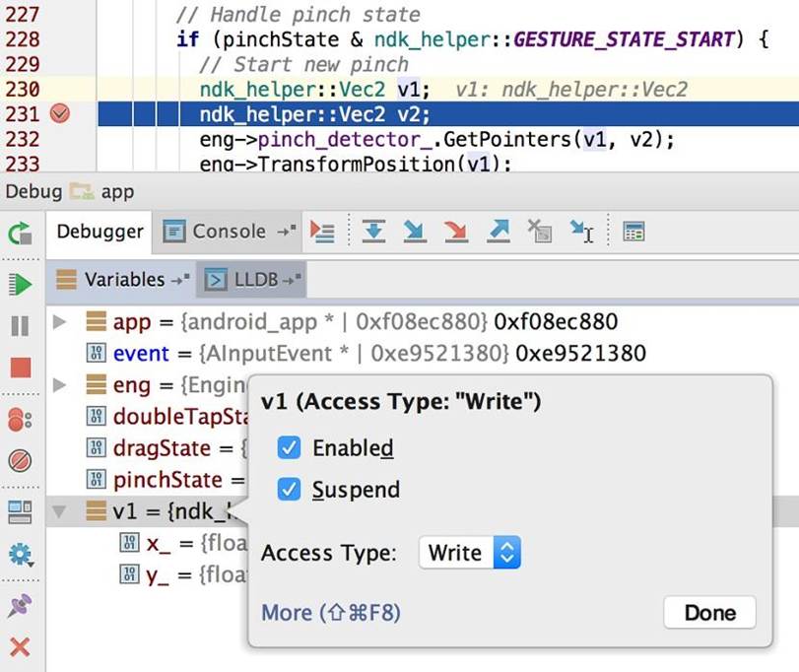Open the Access Type dropdown
The width and height of the screenshot is (799, 672).
[469, 553]
